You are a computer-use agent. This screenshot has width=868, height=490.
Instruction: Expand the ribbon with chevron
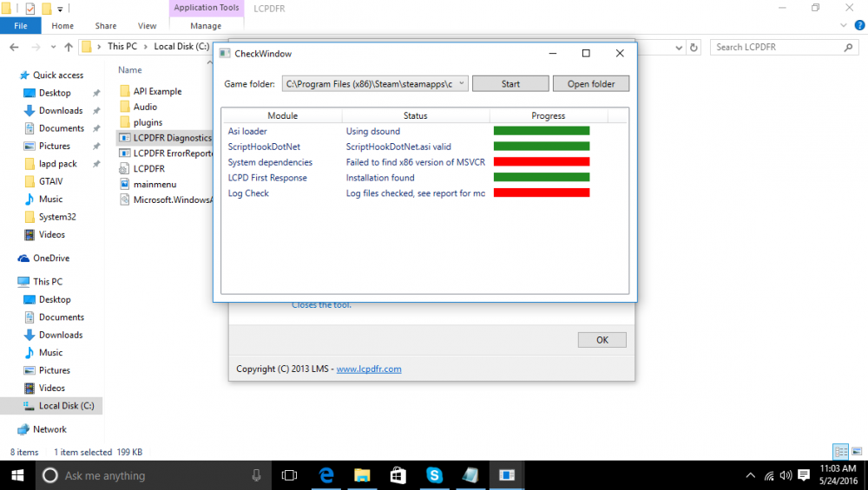coord(844,25)
